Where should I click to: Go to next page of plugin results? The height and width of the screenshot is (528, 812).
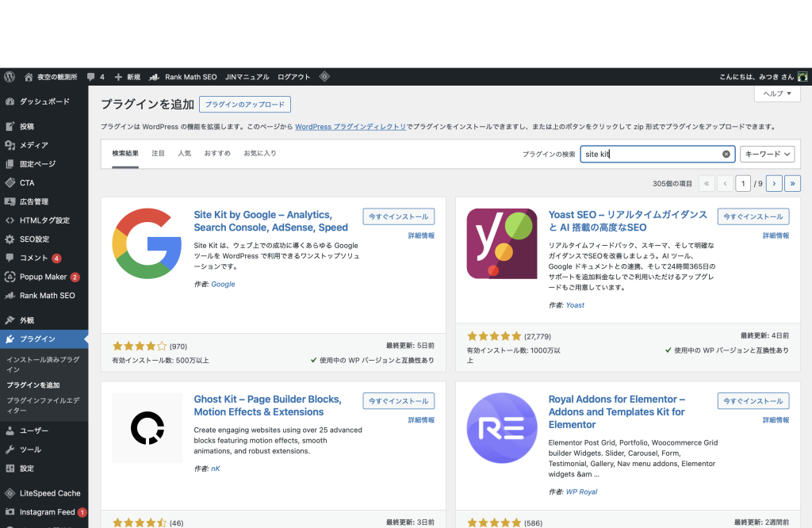(775, 183)
